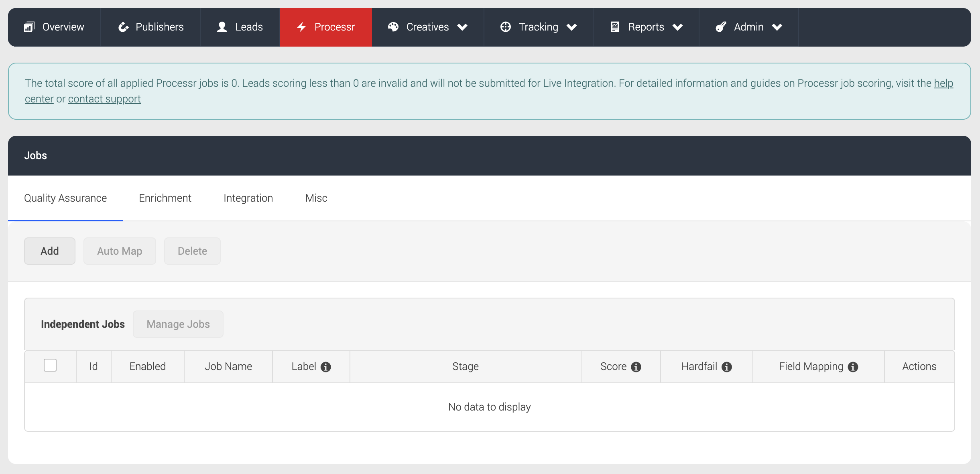Go to the Publishers menu item
This screenshot has height=474, width=980.
[150, 27]
